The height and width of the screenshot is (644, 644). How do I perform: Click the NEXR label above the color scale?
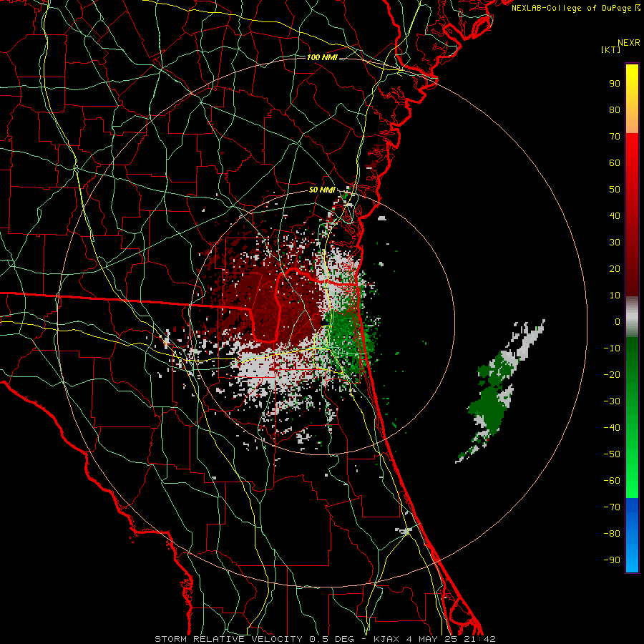628,43
